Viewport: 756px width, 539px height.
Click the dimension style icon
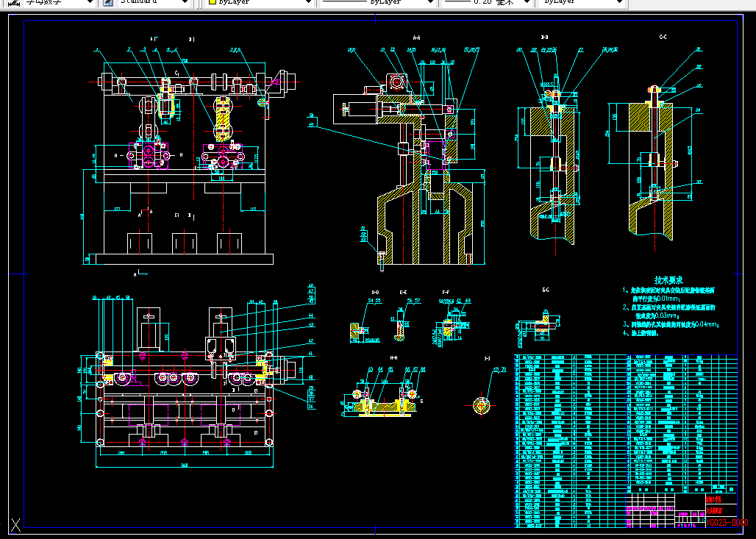click(x=15, y=2)
